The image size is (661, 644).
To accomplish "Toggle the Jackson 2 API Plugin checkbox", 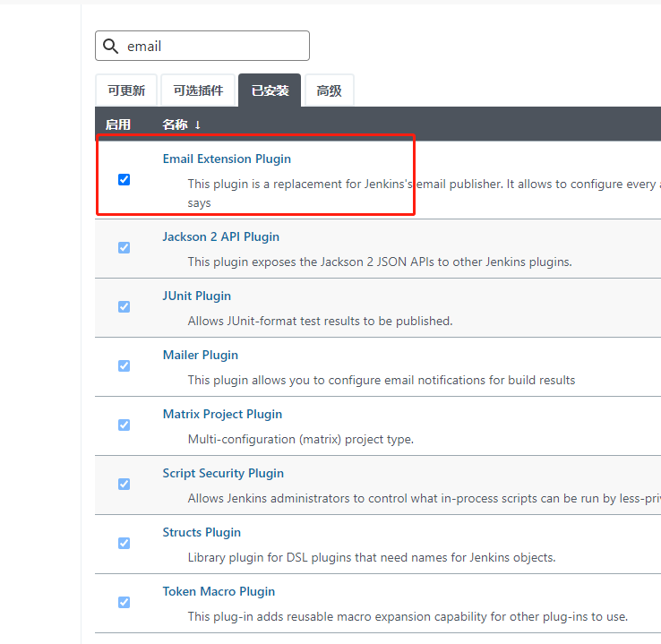I will pyautogui.click(x=124, y=247).
